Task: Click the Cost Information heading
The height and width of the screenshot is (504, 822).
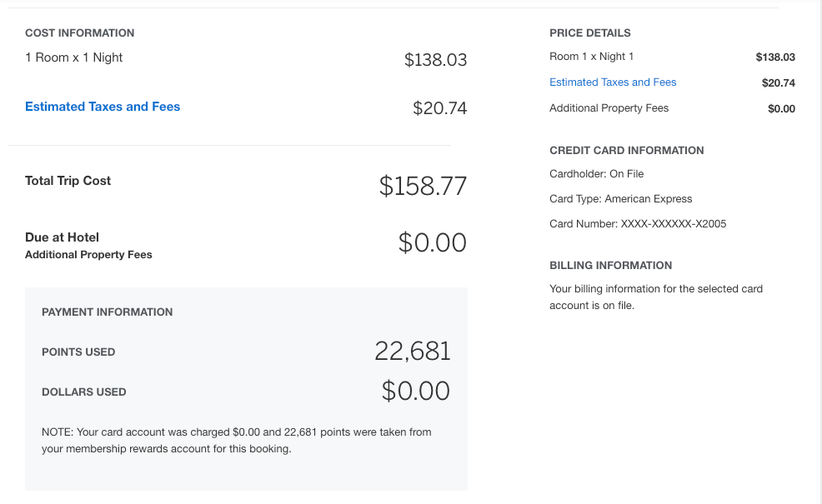Action: pyautogui.click(x=79, y=33)
